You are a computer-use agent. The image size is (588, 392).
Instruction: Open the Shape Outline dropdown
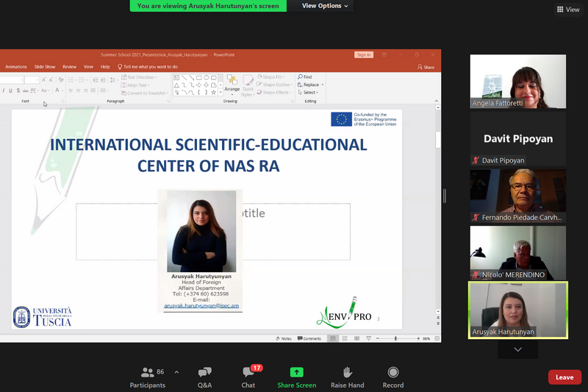coord(274,85)
